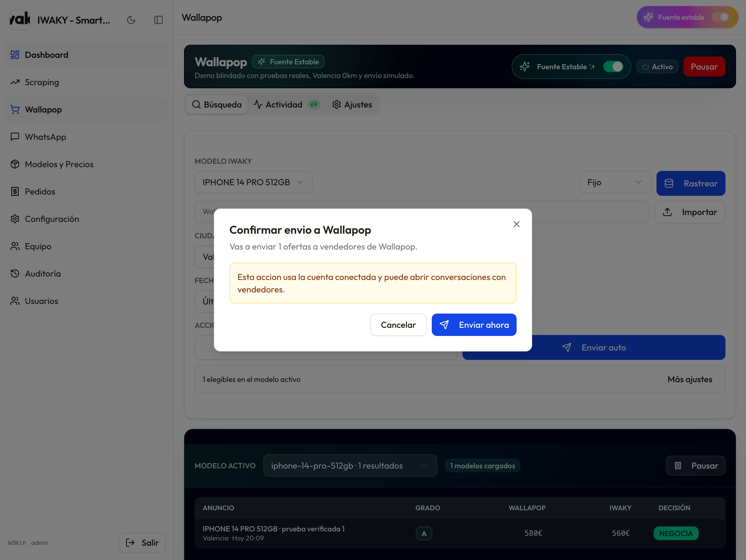Image resolution: width=746 pixels, height=560 pixels.
Task: Click the 580€ Wallapop price
Action: tap(533, 533)
